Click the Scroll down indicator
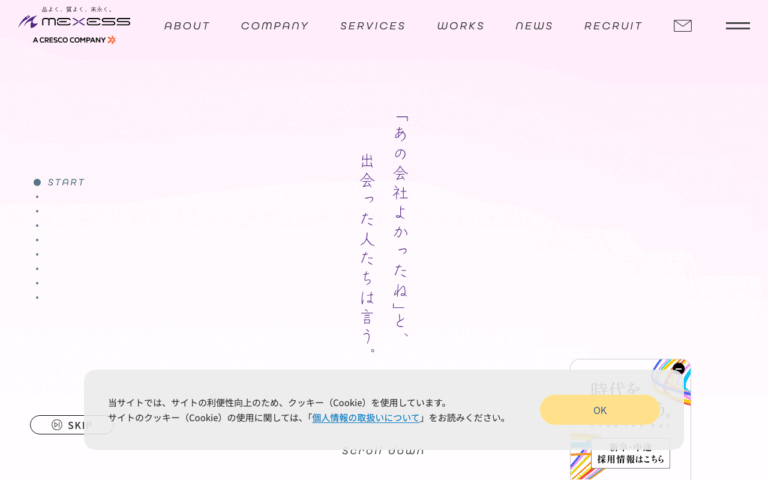The width and height of the screenshot is (768, 480). (383, 451)
